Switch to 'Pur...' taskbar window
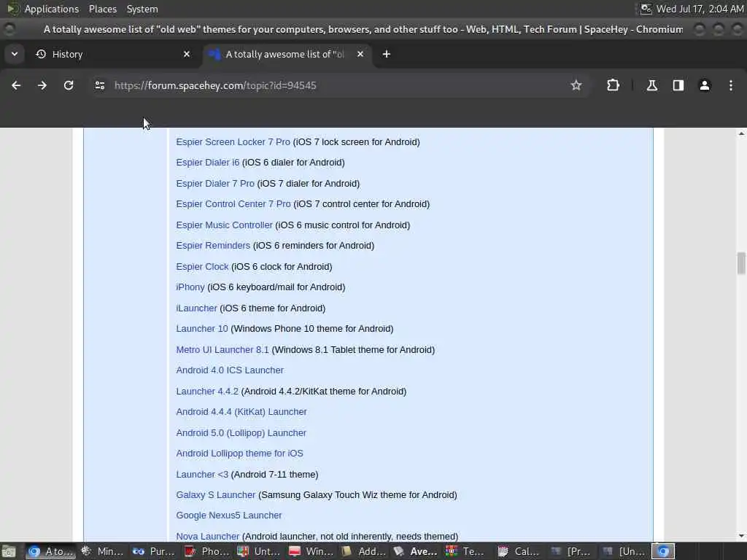The image size is (747, 560). 154,551
